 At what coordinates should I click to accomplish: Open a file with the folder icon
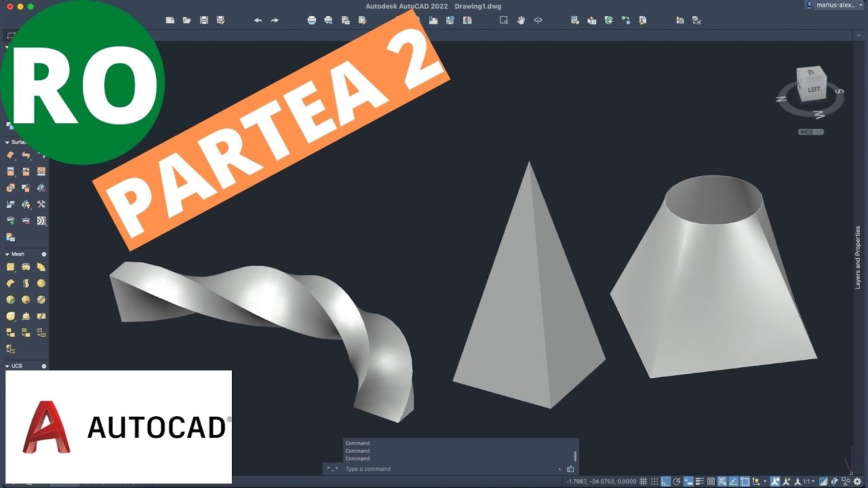[x=187, y=20]
